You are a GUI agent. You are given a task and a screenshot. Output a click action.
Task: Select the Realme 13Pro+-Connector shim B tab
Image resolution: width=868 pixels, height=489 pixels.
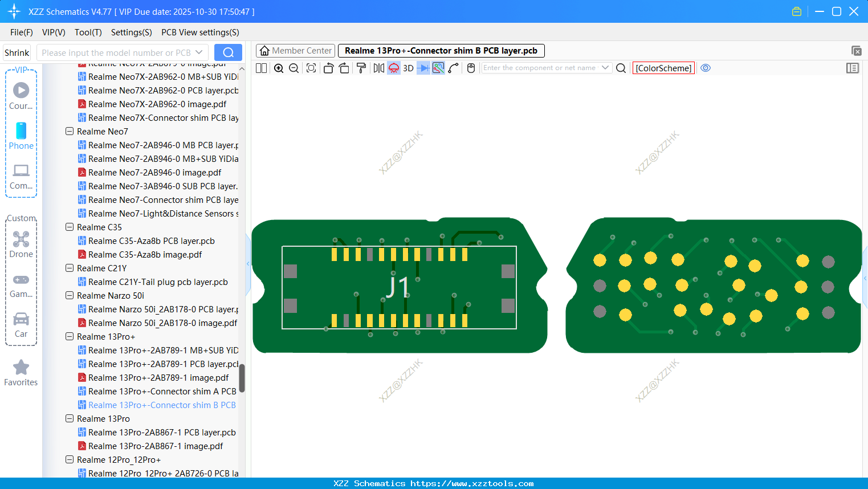coord(441,51)
